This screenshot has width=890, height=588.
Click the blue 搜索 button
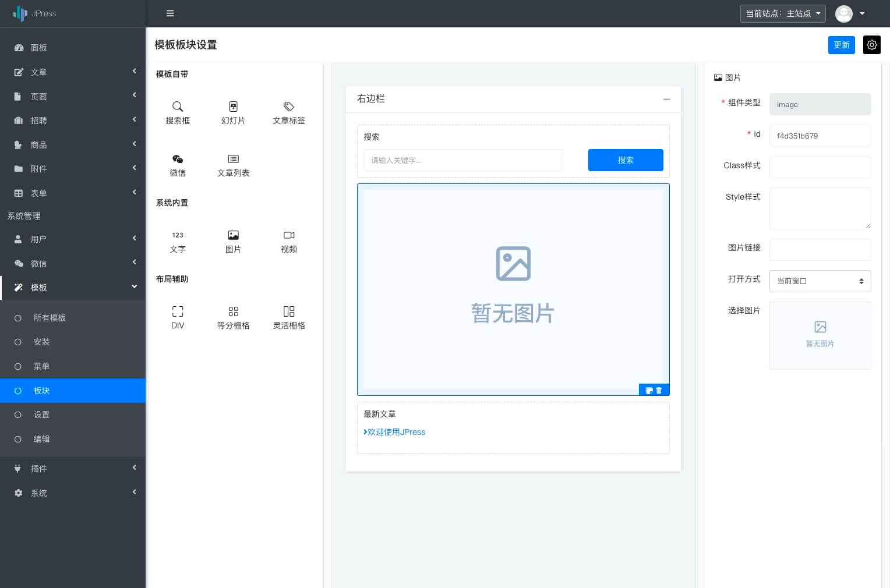(x=626, y=160)
